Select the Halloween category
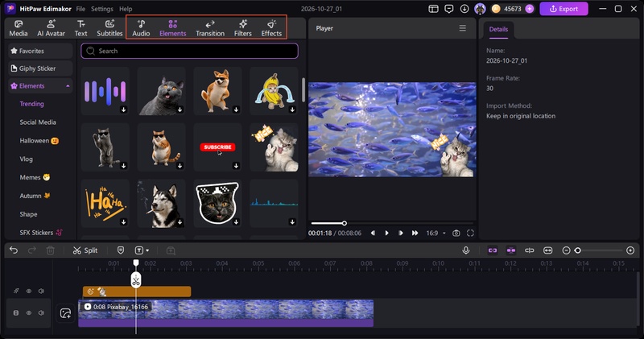The width and height of the screenshot is (644, 339). tap(39, 141)
